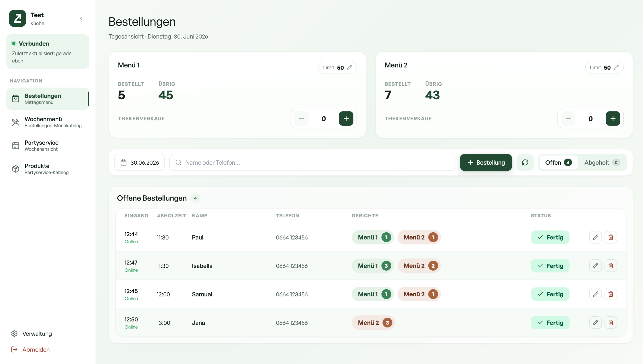Viewport: 643px width, 364px height.
Task: Increase Menü 2 Thekenverkauf with plus
Action: 613,118
